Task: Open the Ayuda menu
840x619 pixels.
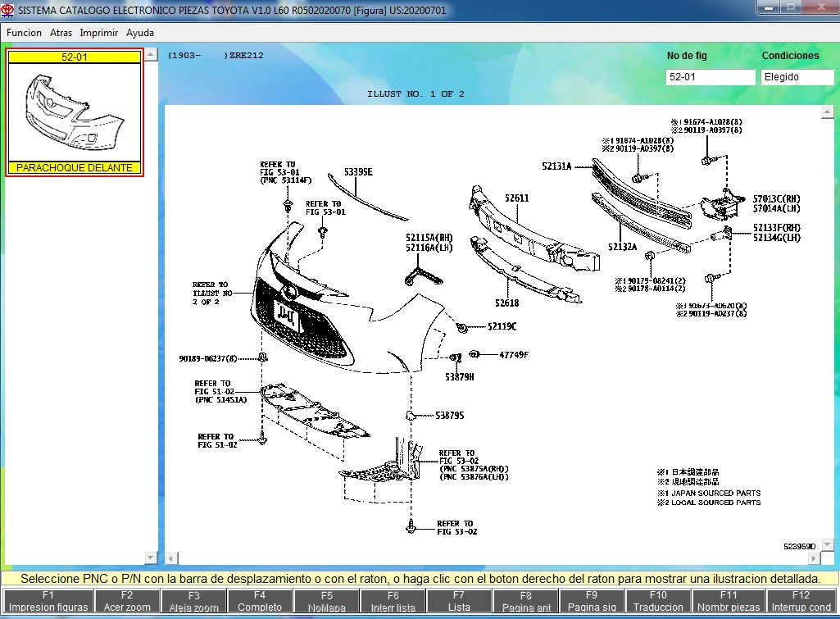Action: [140, 33]
